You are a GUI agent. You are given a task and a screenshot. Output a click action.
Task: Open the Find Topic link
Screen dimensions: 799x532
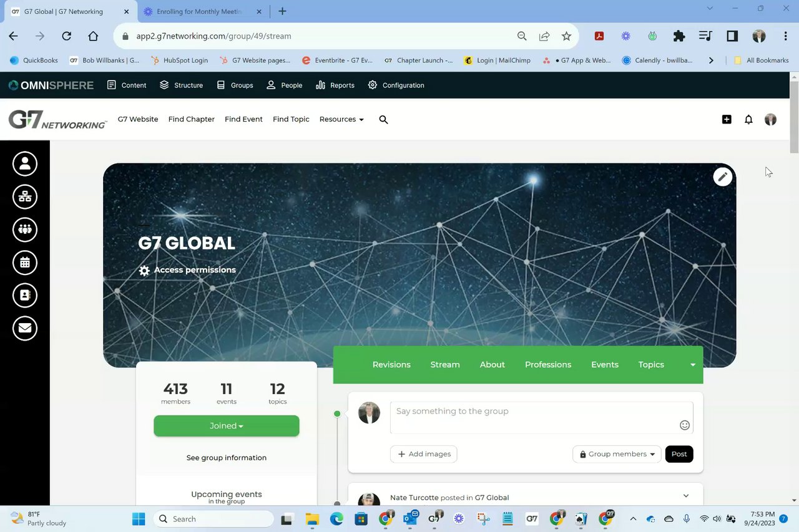tap(291, 119)
